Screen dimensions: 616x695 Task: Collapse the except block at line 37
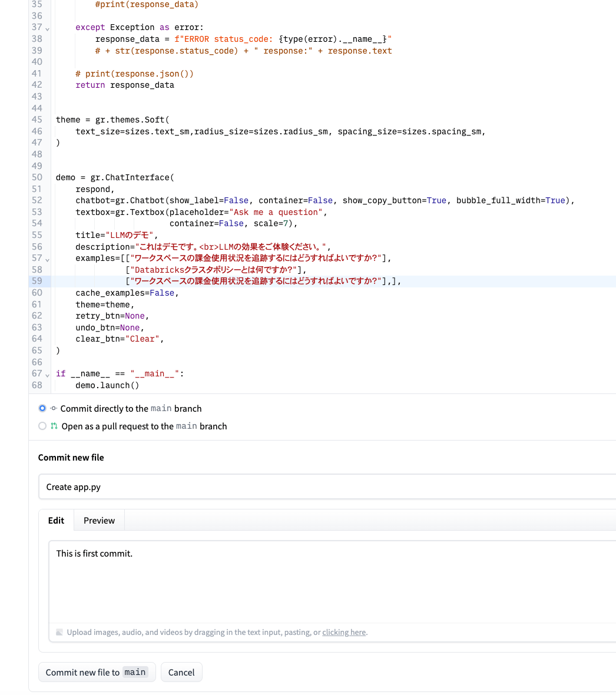click(47, 28)
